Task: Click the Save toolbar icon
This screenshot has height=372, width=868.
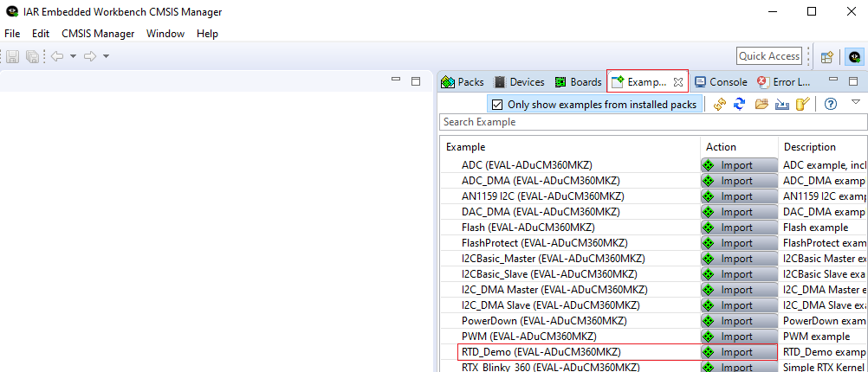Action: 13,56
